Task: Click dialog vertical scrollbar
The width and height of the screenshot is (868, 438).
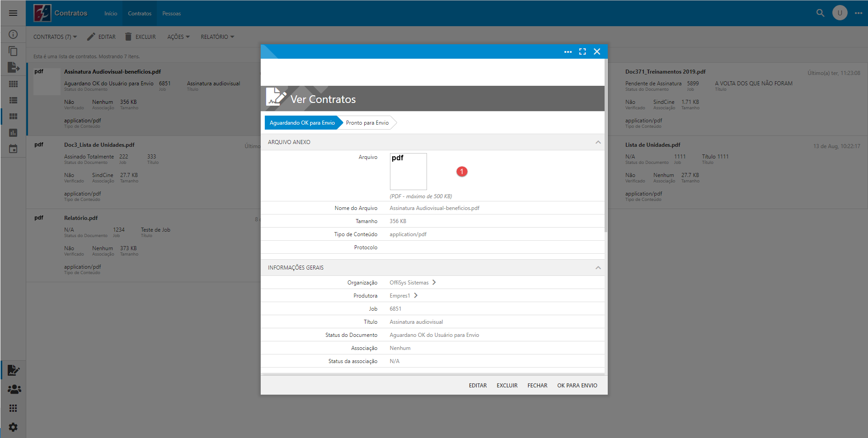Action: [x=606, y=144]
